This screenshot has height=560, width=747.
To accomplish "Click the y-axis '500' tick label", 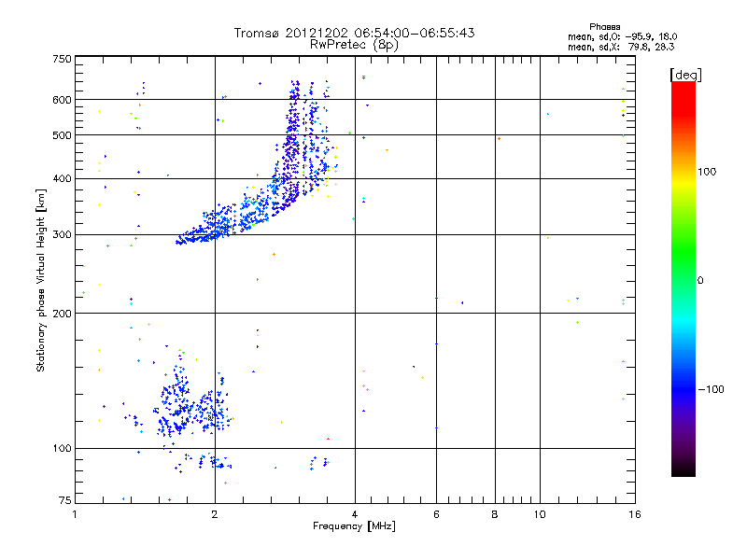I will point(62,135).
